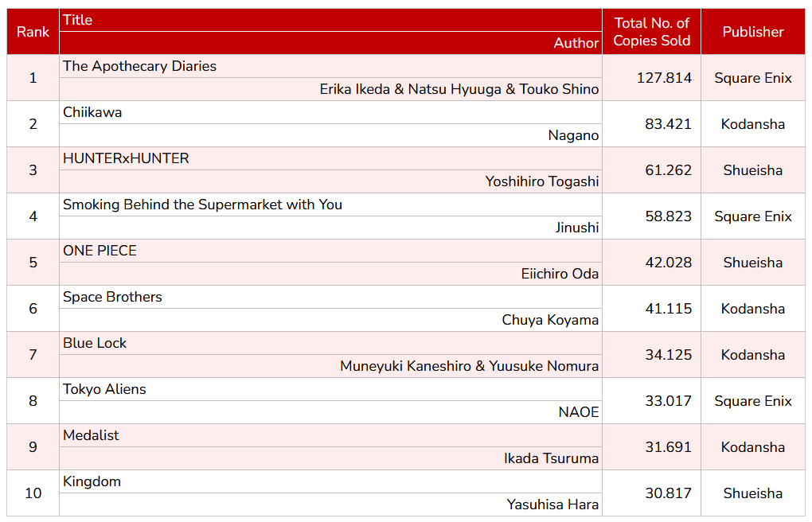
Task: Select the title Blue Lock
Action: click(x=95, y=343)
